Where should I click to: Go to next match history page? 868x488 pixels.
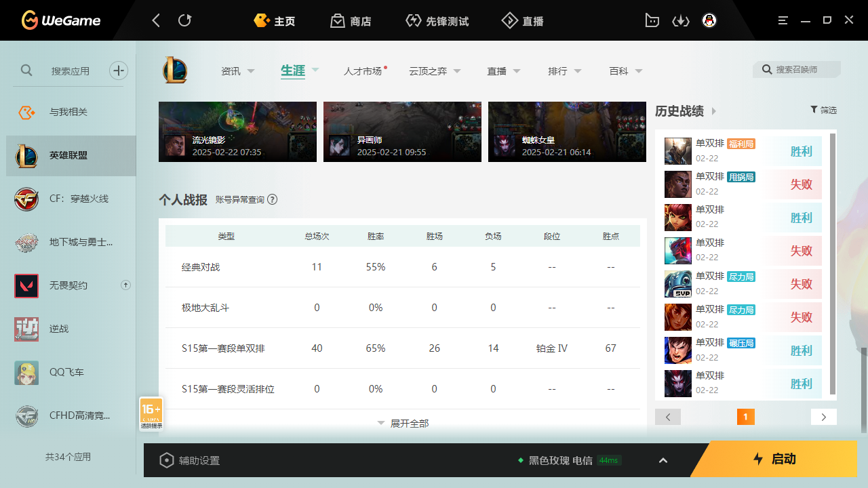[824, 417]
